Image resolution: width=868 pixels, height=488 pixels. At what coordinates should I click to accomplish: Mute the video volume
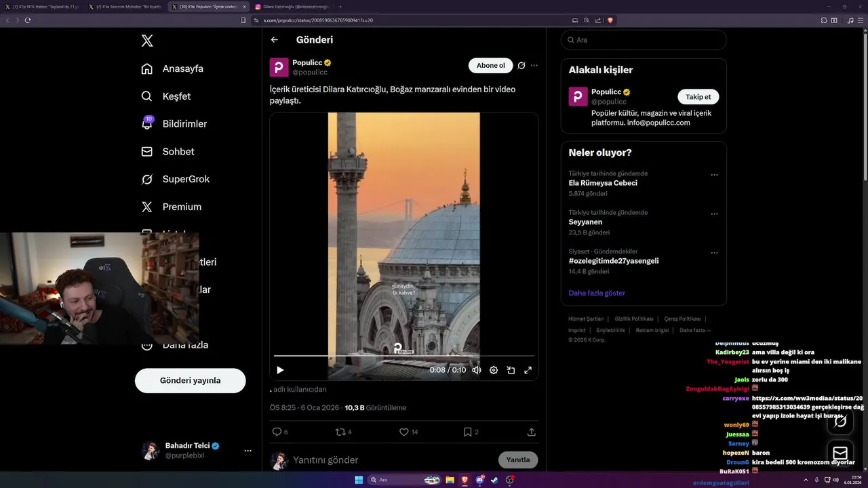click(x=477, y=370)
